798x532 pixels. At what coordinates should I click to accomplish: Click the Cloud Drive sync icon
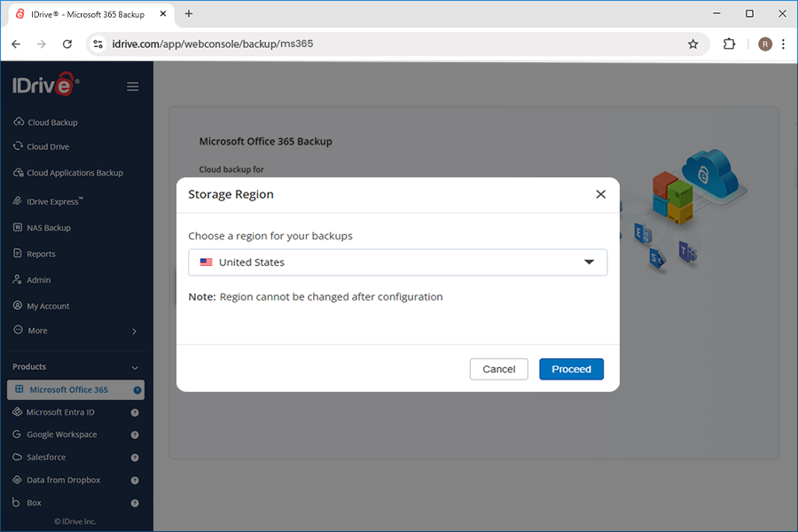tap(18, 146)
